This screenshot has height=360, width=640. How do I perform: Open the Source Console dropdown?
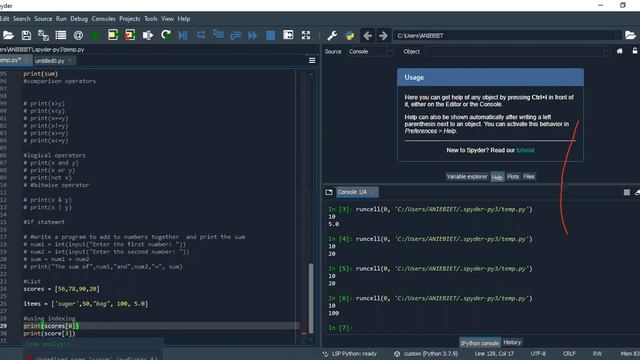pyautogui.click(x=370, y=52)
